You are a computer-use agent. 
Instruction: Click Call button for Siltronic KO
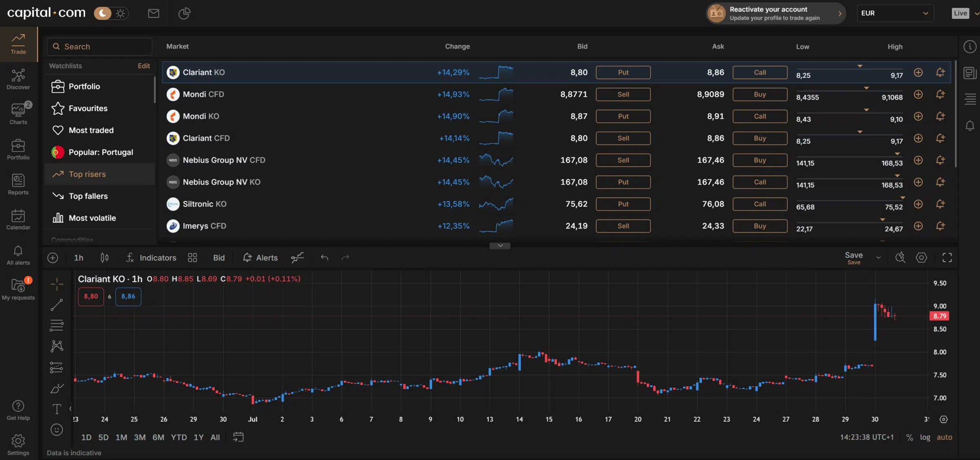760,204
